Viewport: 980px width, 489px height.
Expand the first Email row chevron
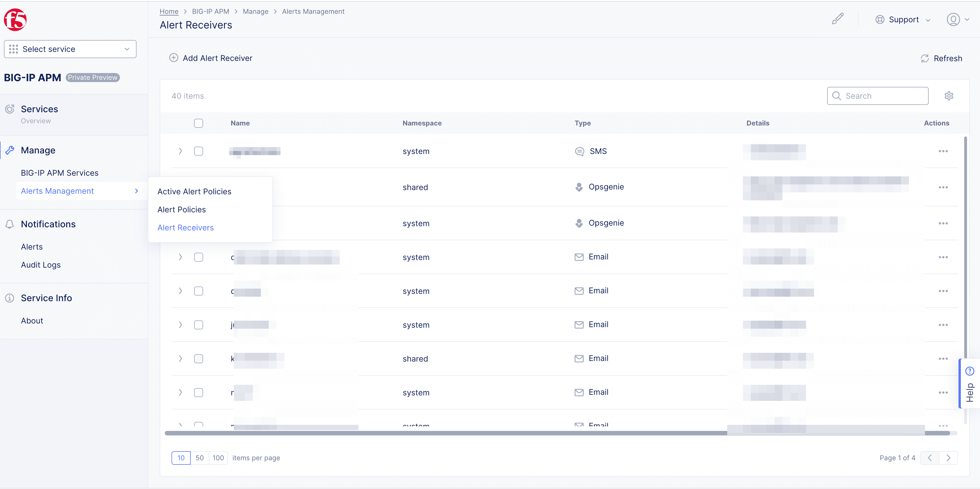click(x=180, y=257)
